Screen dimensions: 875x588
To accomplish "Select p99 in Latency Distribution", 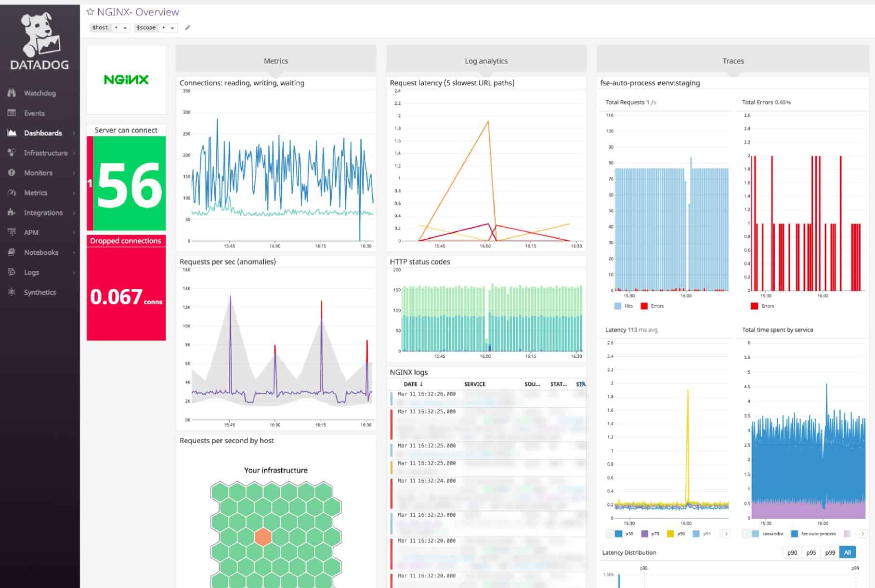I will click(830, 552).
